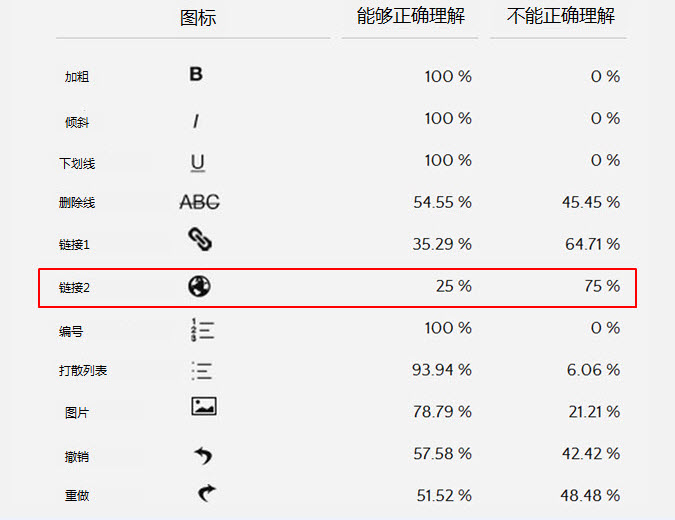Click the 93.94 % value
The height and width of the screenshot is (520, 675).
pyautogui.click(x=442, y=371)
